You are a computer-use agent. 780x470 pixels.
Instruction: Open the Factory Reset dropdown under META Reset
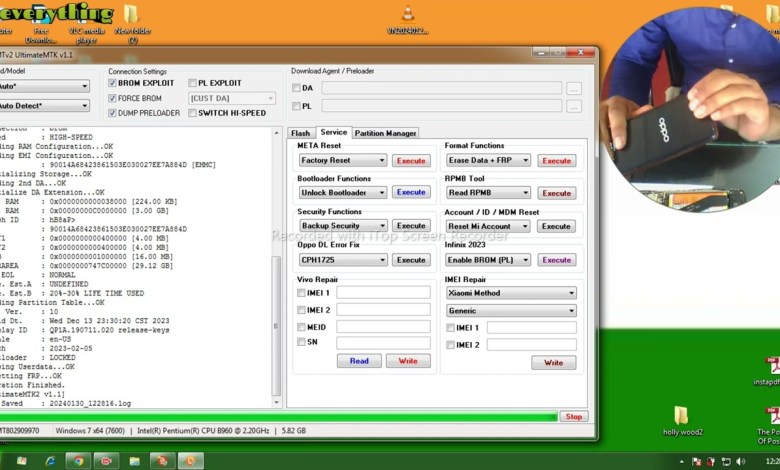pyautogui.click(x=343, y=160)
